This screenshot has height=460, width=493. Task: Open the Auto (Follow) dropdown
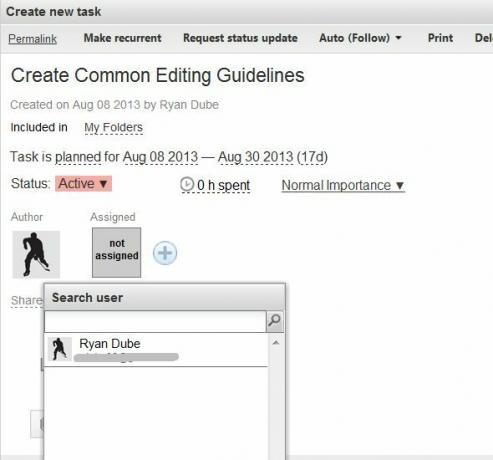tap(360, 38)
